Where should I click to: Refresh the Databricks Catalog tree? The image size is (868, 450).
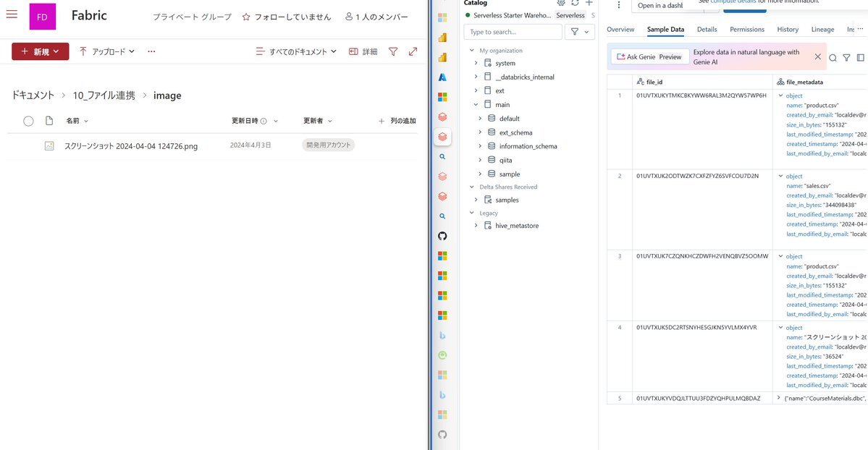pos(575,3)
